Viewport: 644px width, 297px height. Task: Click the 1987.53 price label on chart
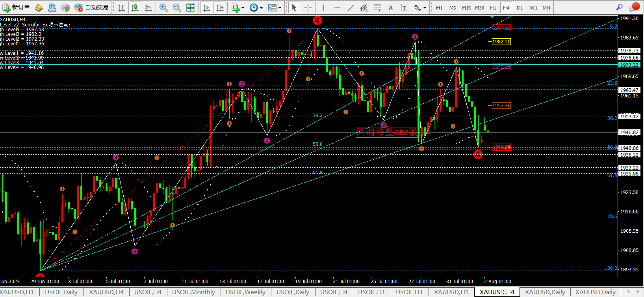[x=501, y=28]
